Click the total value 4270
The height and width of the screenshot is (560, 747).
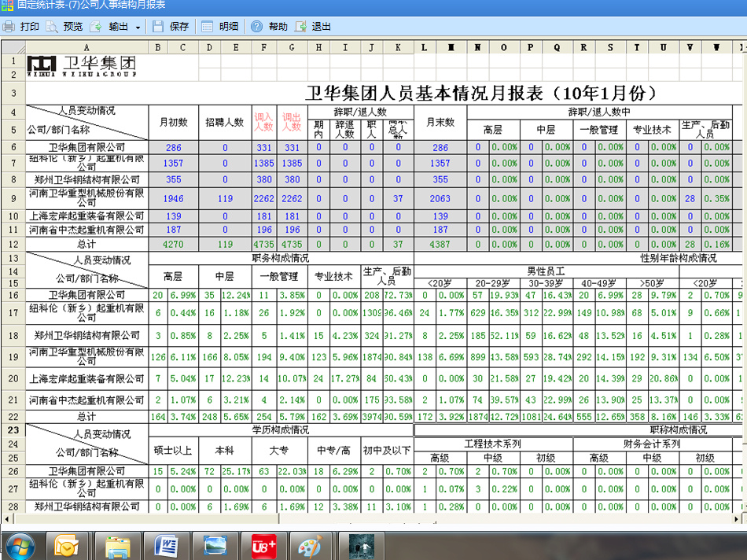pos(174,245)
